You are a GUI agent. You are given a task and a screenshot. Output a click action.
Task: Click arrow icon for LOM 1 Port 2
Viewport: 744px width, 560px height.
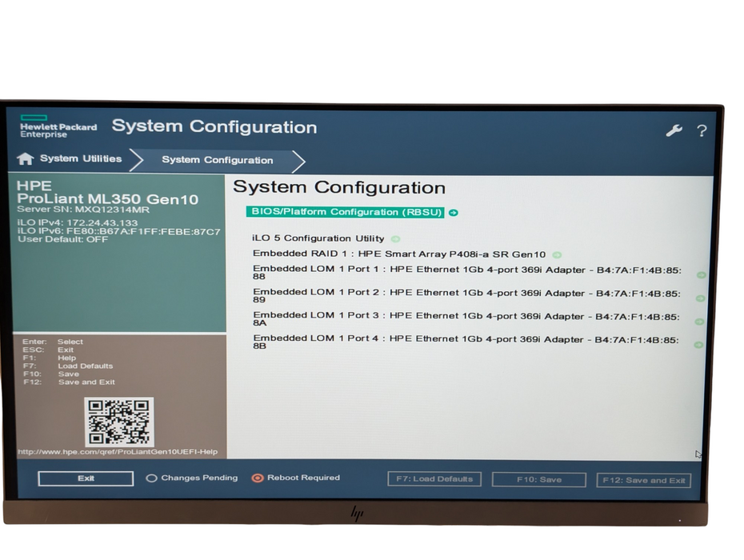click(700, 298)
